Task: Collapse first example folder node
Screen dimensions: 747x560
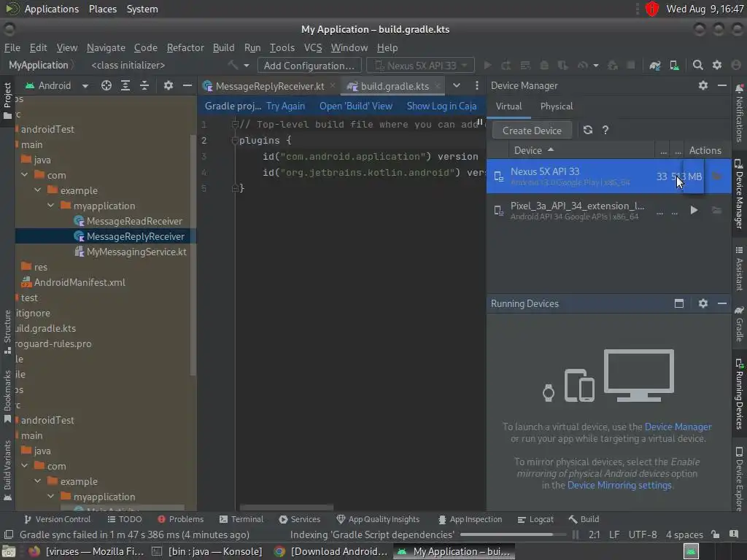Action: [x=38, y=190]
